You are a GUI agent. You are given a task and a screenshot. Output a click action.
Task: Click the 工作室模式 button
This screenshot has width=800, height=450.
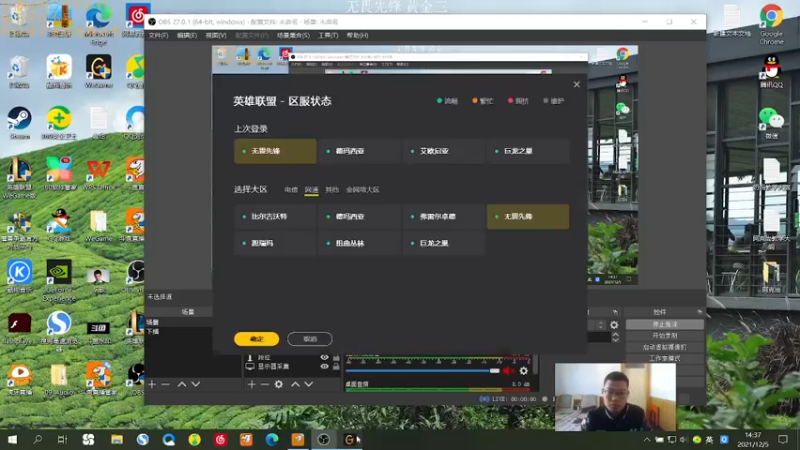(665, 358)
